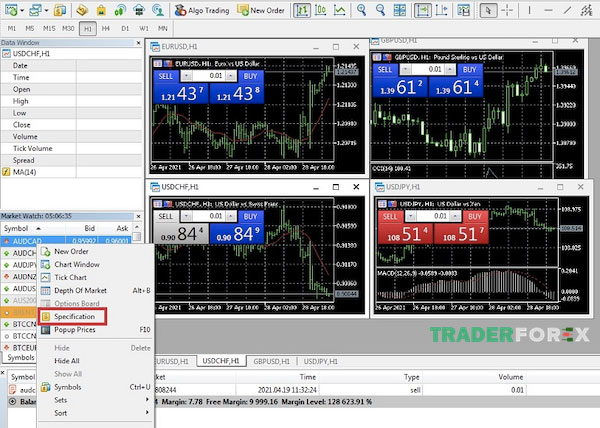The height and width of the screenshot is (428, 600).
Task: Choose New Order from context menu
Action: (96, 251)
